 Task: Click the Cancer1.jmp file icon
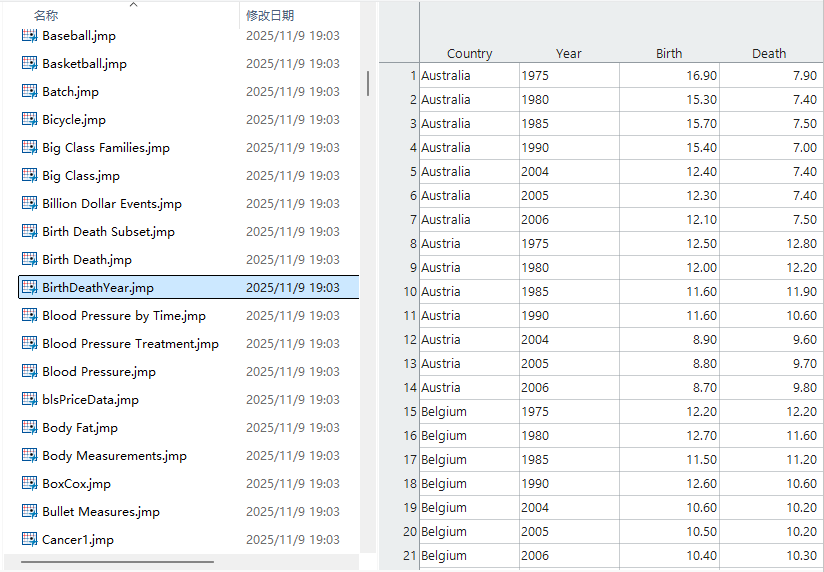coord(29,539)
